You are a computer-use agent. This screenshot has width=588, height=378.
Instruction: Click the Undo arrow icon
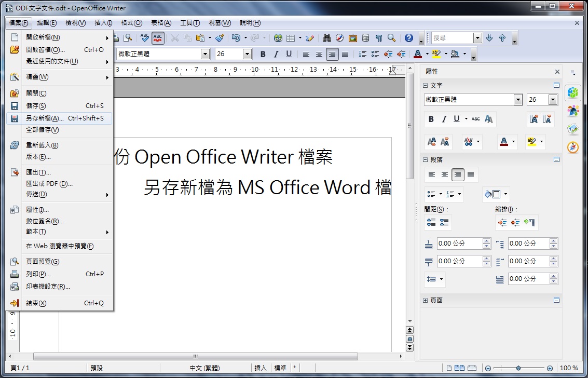[x=236, y=38]
